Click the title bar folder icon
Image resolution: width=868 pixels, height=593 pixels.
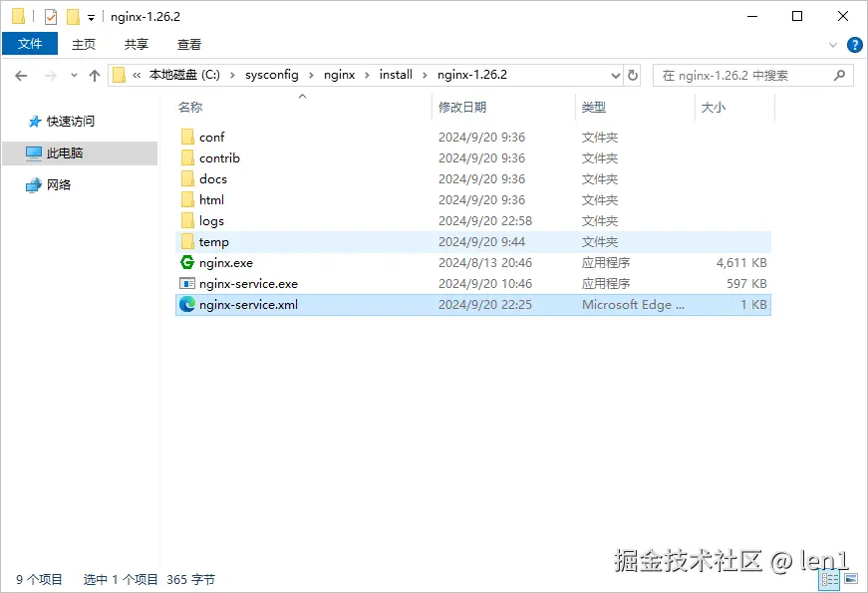[x=18, y=17]
